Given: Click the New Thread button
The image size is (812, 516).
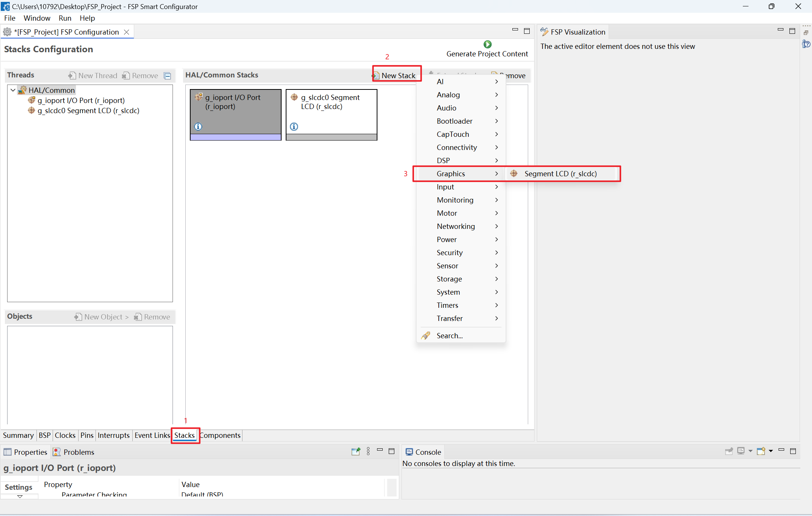Looking at the screenshot, I should click(x=93, y=76).
